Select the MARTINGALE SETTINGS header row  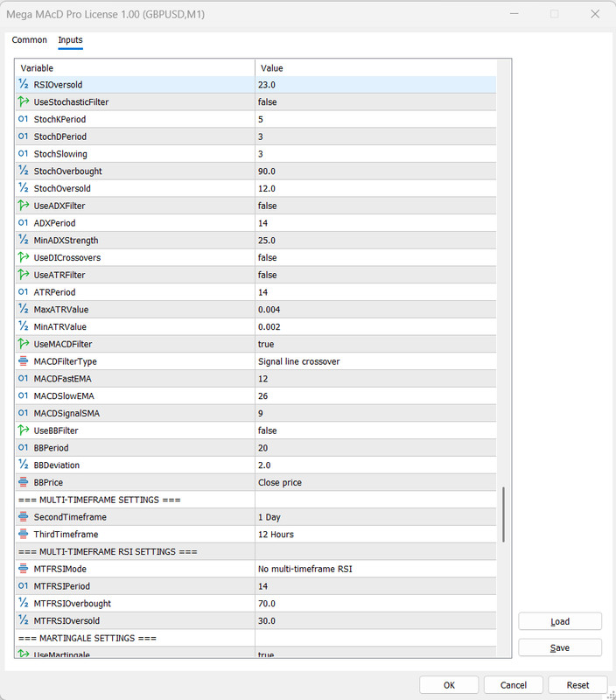[x=255, y=638]
